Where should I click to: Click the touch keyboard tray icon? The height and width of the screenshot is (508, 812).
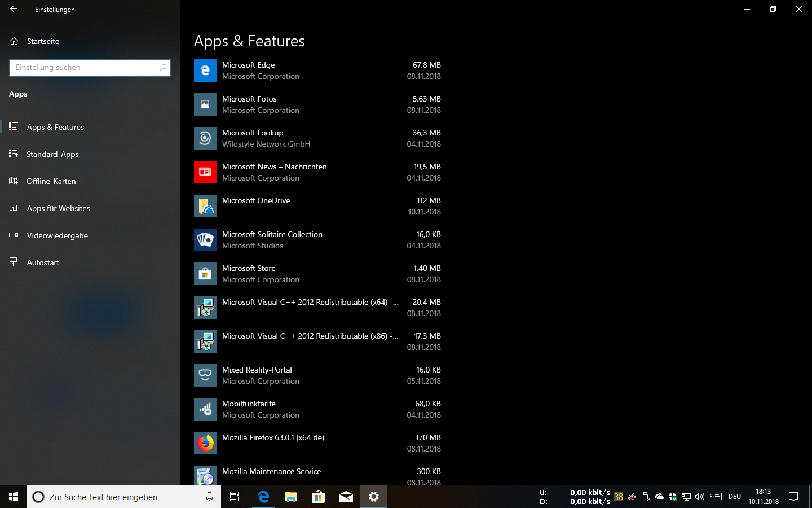click(716, 497)
